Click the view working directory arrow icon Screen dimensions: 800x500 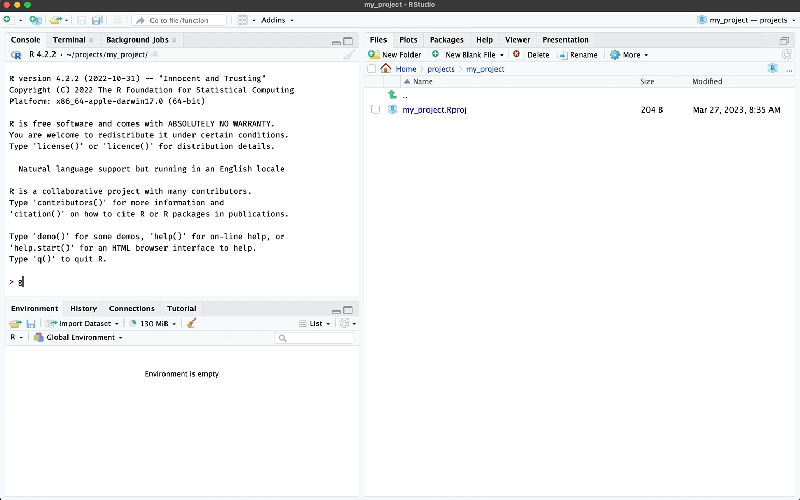[155, 55]
